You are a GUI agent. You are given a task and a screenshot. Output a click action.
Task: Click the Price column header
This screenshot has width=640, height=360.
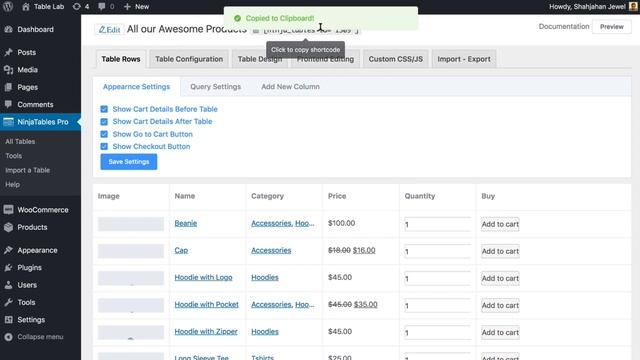(x=337, y=196)
